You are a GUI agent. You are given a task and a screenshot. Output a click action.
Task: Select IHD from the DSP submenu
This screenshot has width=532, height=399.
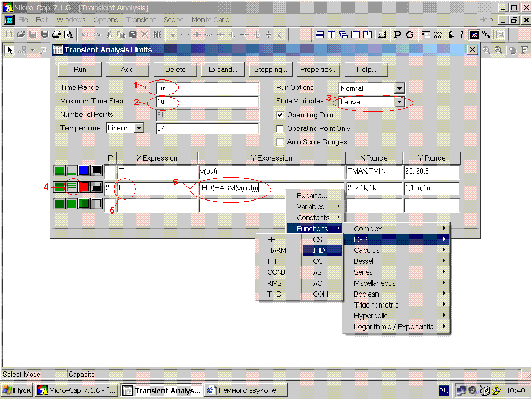click(x=319, y=250)
